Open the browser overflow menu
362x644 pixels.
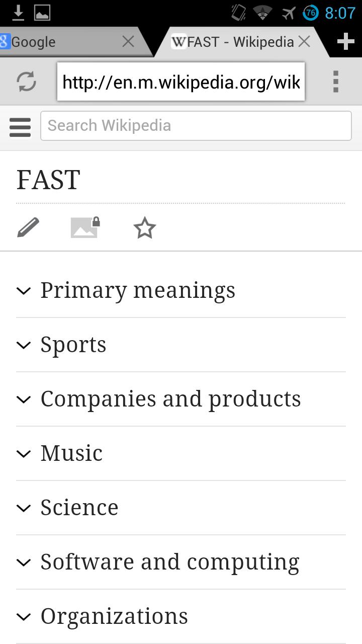point(335,82)
